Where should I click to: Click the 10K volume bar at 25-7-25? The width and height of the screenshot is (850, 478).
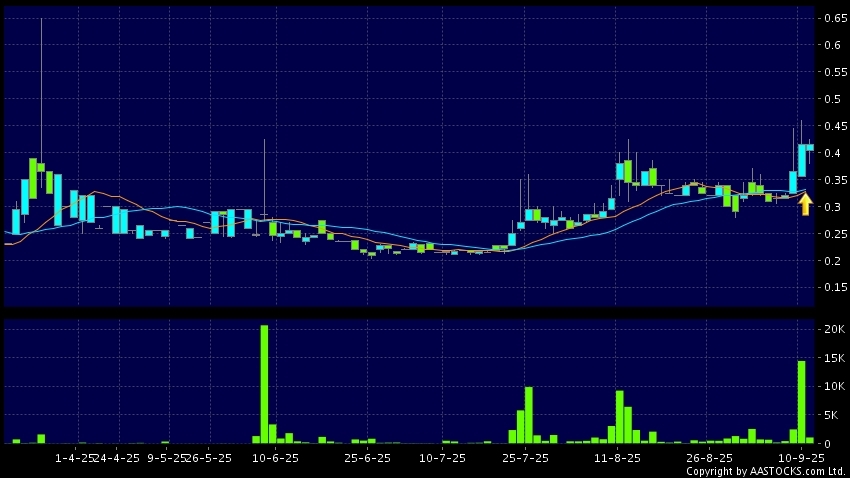(x=529, y=415)
